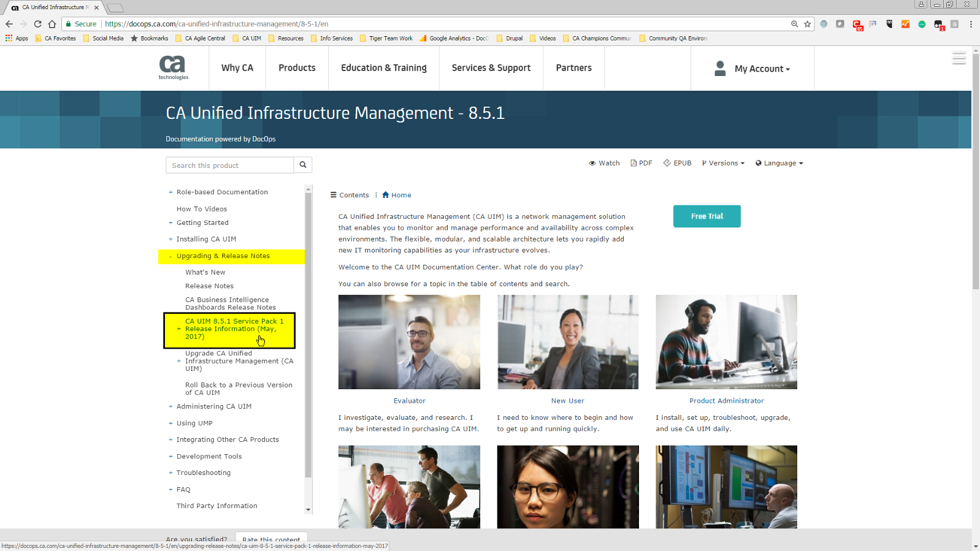
Task: Expand Administering CA UIM
Action: tap(170, 406)
